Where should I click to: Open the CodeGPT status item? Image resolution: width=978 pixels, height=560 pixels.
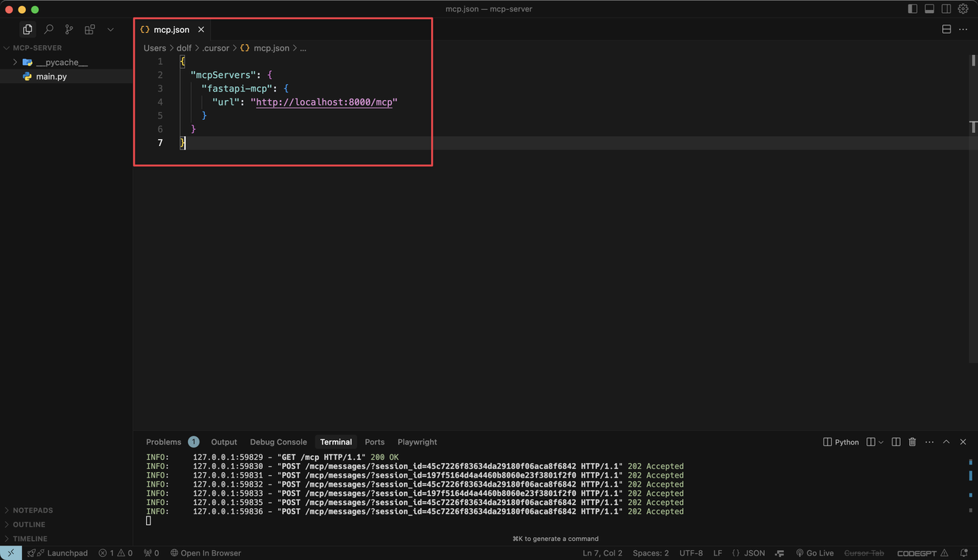pyautogui.click(x=923, y=552)
